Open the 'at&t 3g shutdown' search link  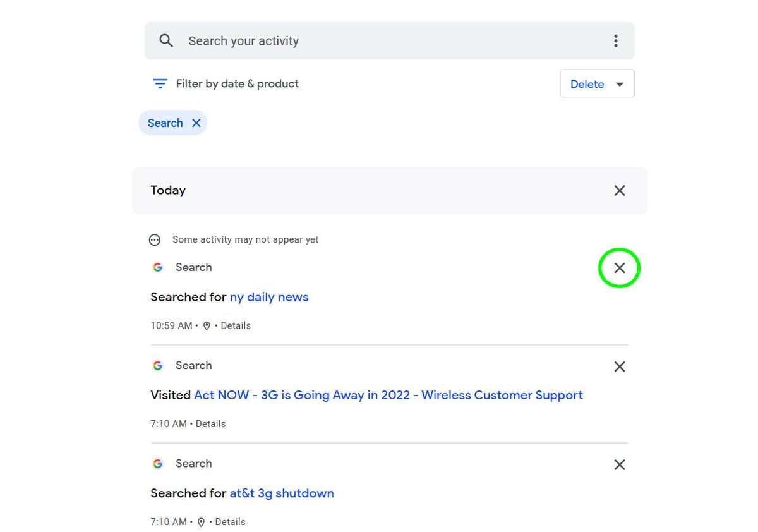282,493
